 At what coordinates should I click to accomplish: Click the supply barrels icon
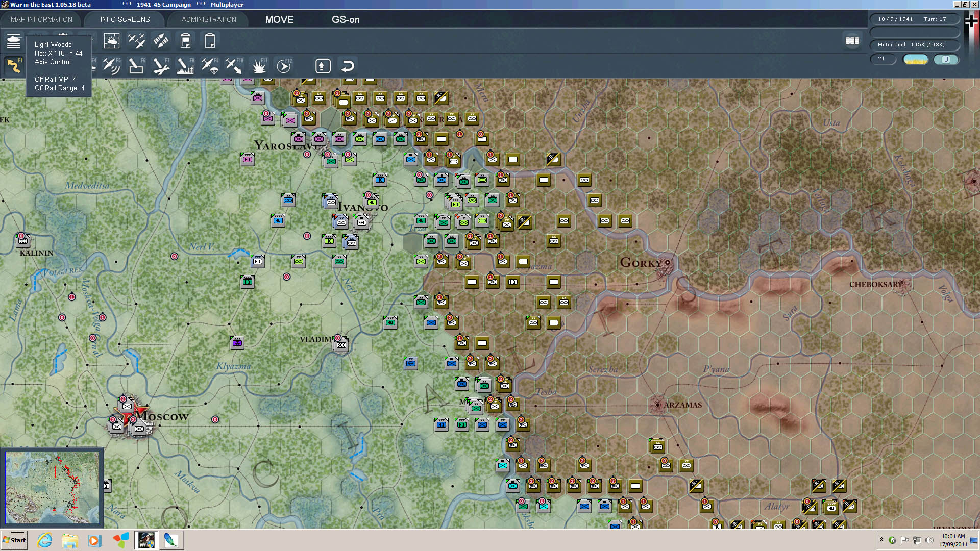(x=852, y=40)
